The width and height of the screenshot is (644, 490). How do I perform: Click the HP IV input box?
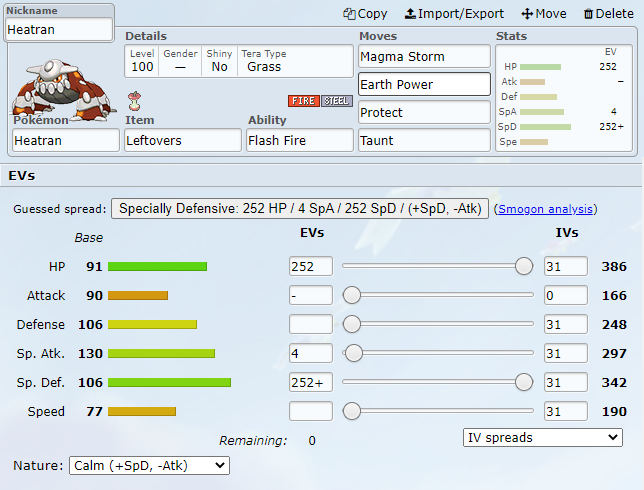pyautogui.click(x=566, y=266)
